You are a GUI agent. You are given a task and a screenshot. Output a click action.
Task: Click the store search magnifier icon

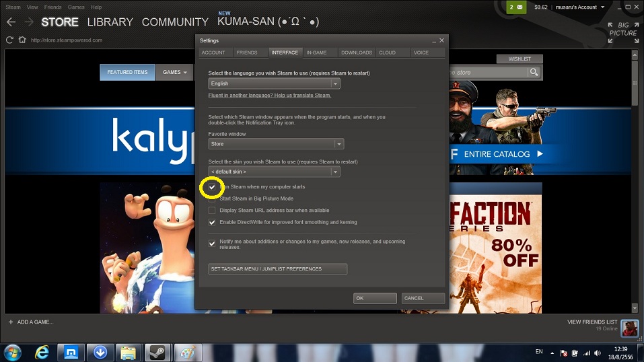coord(534,72)
